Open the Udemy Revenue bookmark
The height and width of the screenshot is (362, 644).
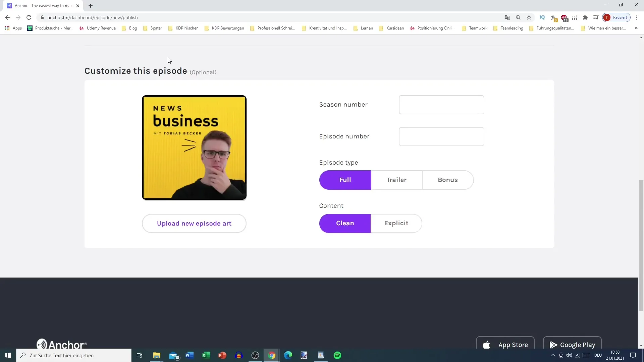click(98, 28)
